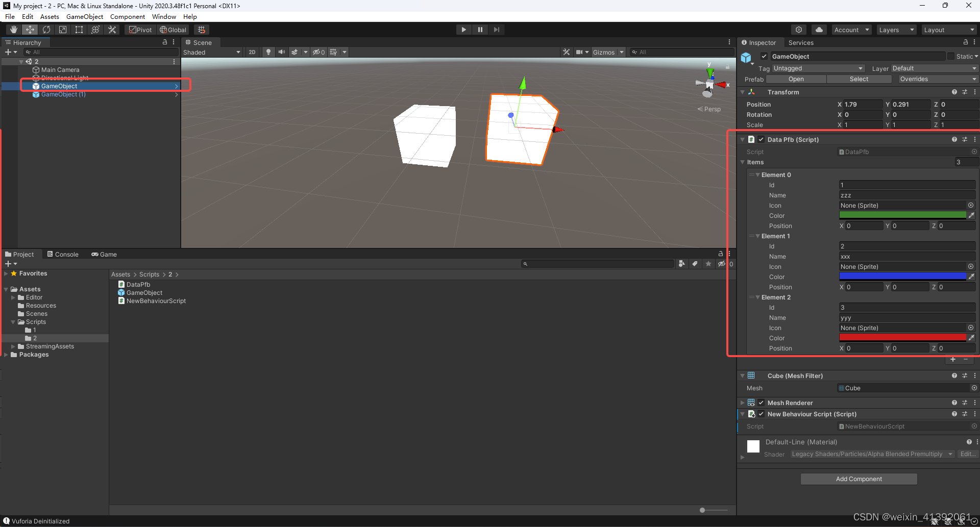980x527 pixels.
Task: Click the prefab Open button
Action: click(796, 79)
